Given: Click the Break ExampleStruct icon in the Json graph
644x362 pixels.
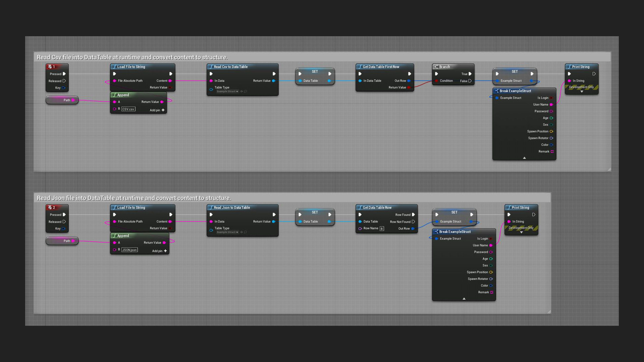Looking at the screenshot, I should (436, 232).
